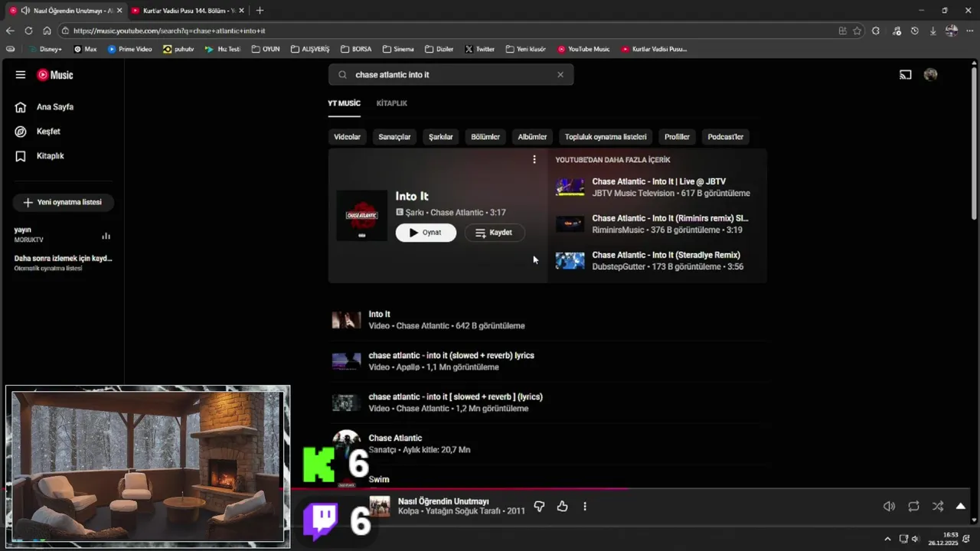Open the Prime Video bookmark

[129, 49]
